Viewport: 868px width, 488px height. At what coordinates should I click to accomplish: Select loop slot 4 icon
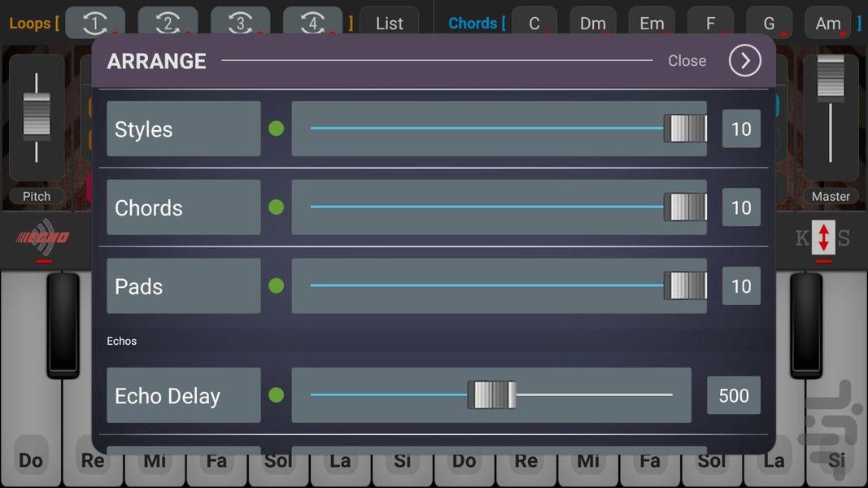click(x=312, y=22)
